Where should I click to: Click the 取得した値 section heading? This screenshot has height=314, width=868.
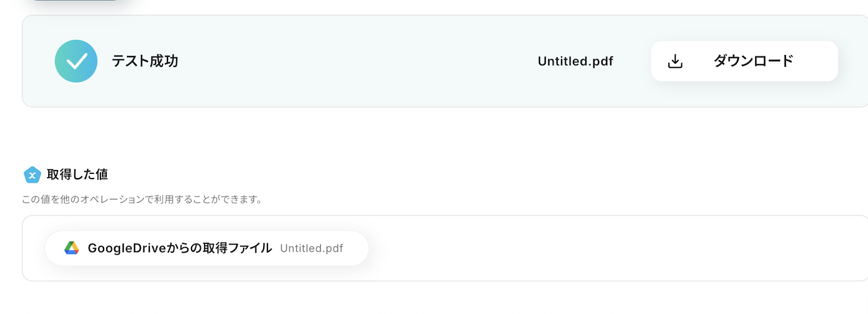(x=77, y=174)
